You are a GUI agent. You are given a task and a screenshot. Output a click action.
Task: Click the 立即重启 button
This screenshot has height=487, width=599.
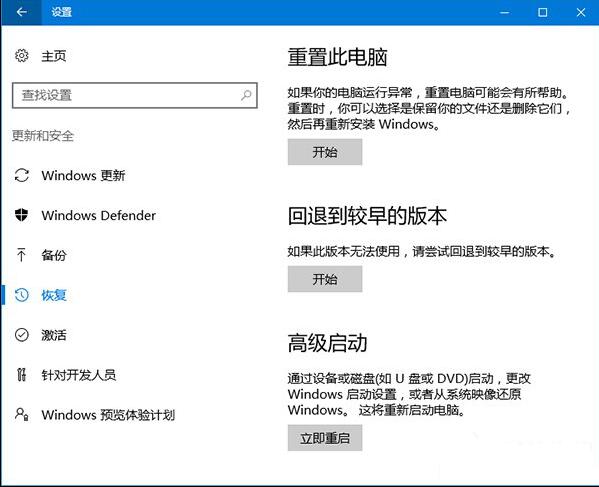325,438
